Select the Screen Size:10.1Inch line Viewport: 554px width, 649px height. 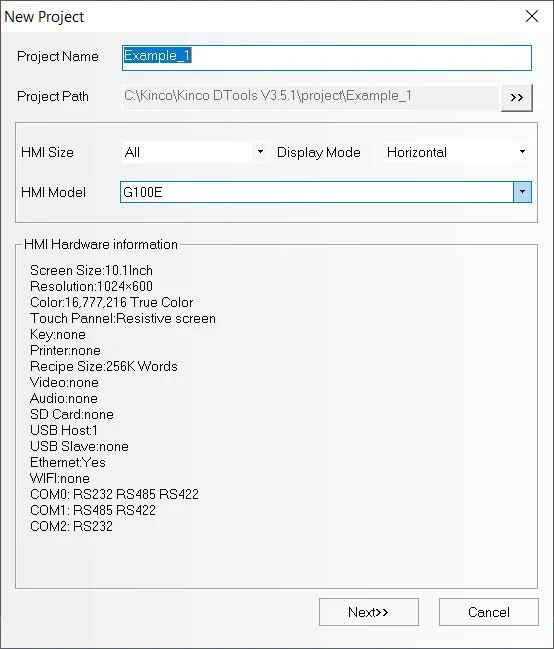point(92,270)
